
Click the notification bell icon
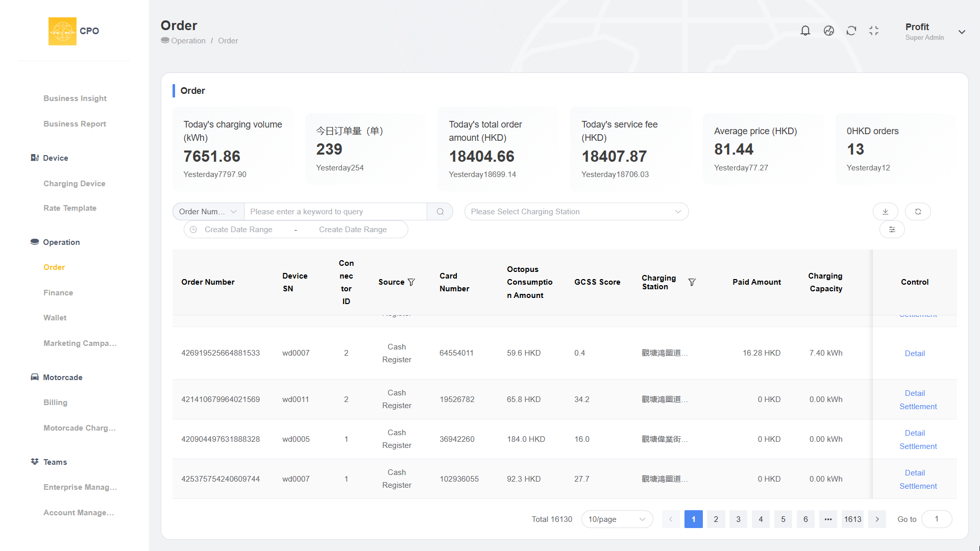click(805, 31)
